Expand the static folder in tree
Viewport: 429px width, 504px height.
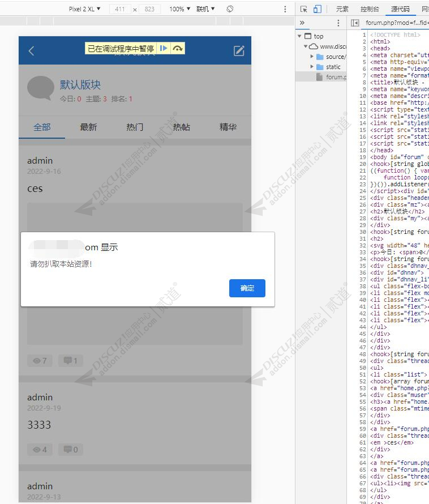tap(312, 67)
